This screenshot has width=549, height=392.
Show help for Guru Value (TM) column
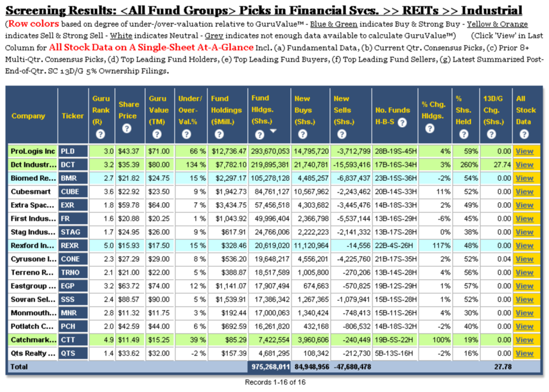click(x=157, y=134)
